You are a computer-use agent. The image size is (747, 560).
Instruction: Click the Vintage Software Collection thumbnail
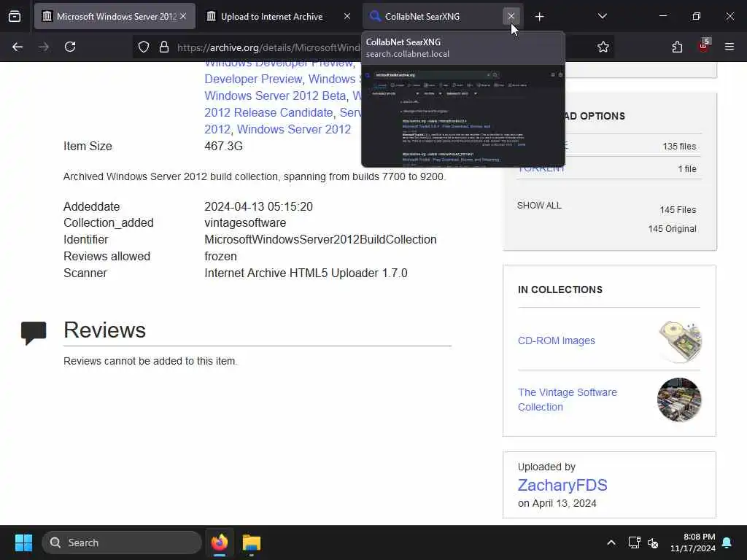click(679, 400)
